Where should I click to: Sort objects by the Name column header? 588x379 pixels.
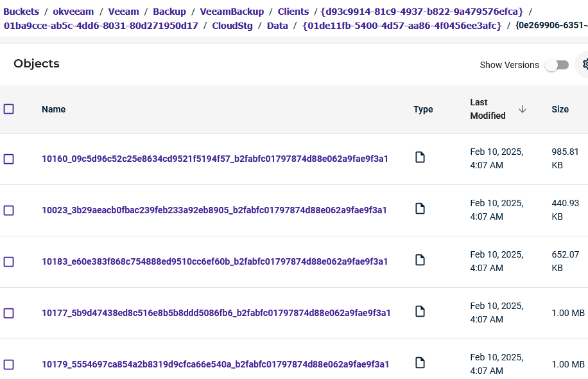(x=54, y=109)
